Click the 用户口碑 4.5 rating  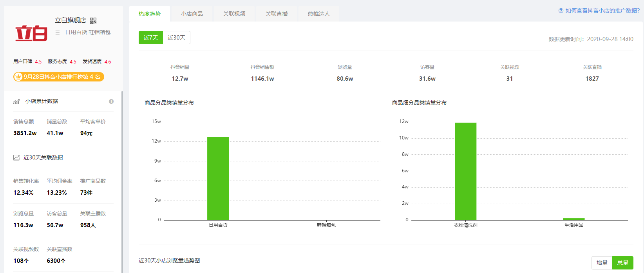click(x=27, y=61)
